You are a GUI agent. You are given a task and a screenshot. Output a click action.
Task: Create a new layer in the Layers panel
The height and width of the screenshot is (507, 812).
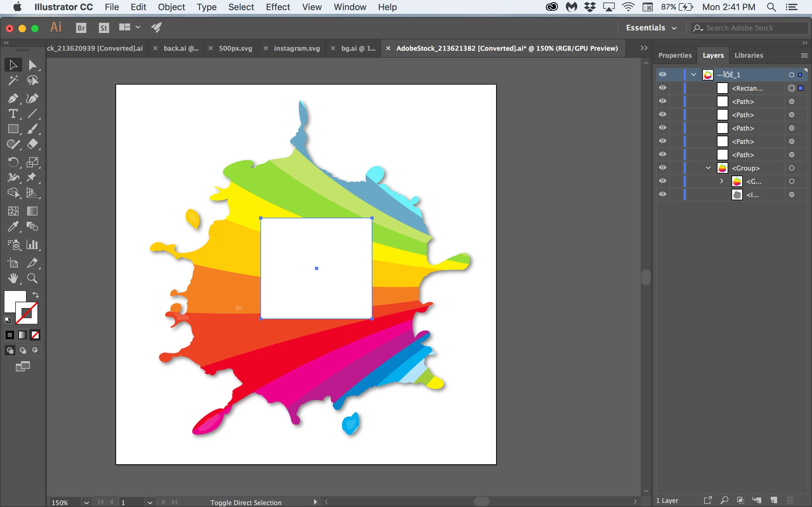point(774,500)
